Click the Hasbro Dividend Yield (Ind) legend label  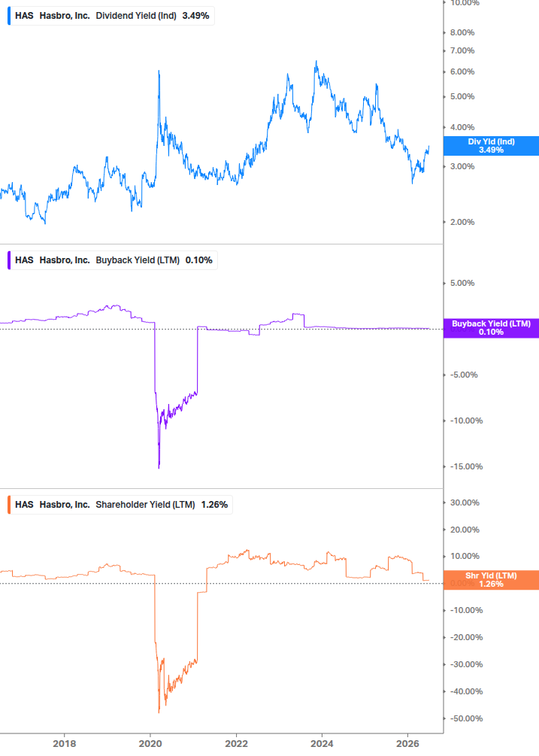[x=112, y=16]
